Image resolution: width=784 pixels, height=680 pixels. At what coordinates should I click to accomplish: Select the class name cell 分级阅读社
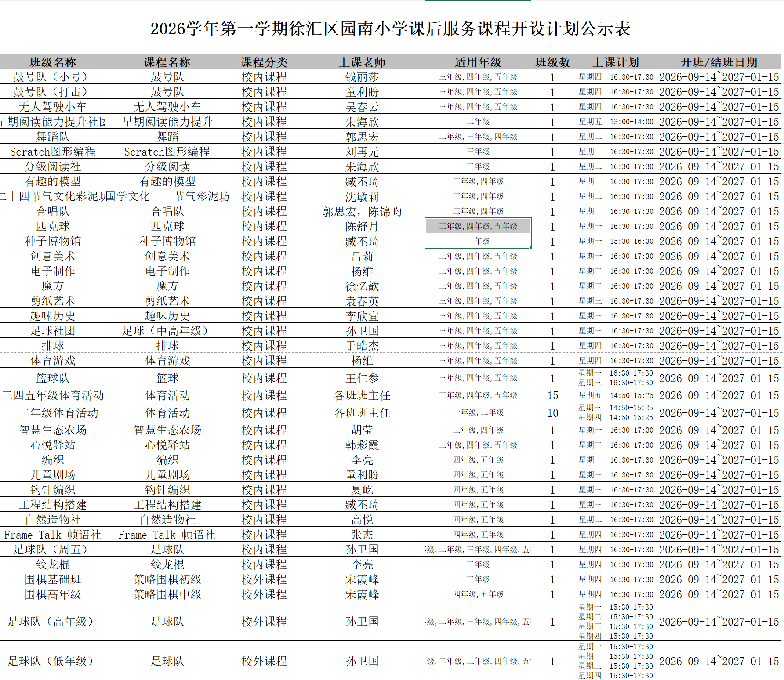(x=53, y=166)
